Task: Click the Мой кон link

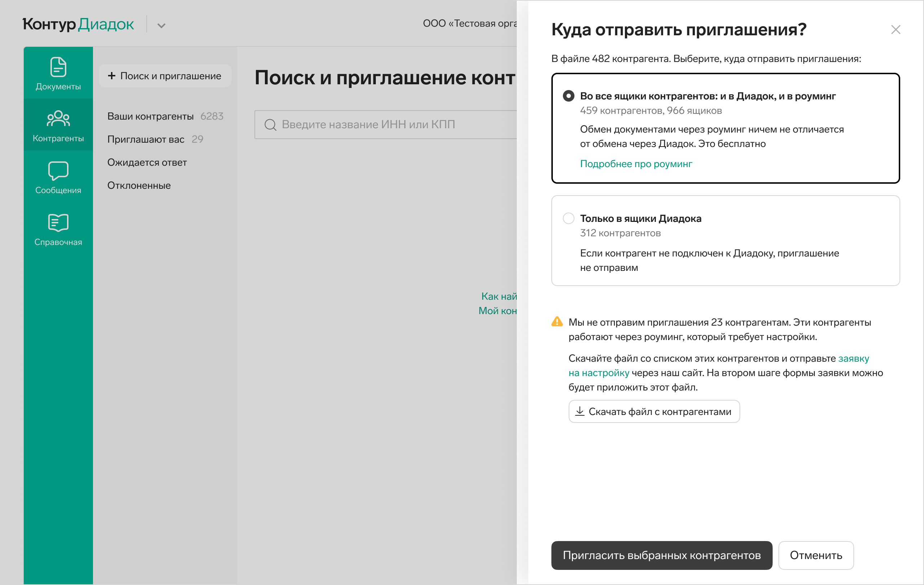Action: pos(497,311)
